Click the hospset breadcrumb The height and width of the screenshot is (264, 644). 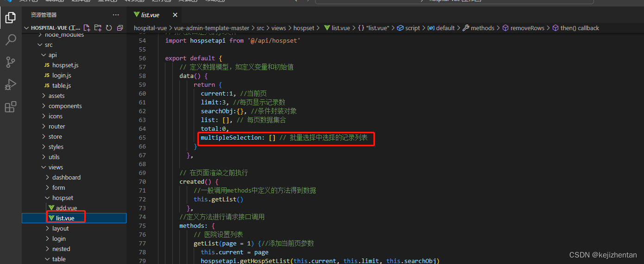[304, 28]
